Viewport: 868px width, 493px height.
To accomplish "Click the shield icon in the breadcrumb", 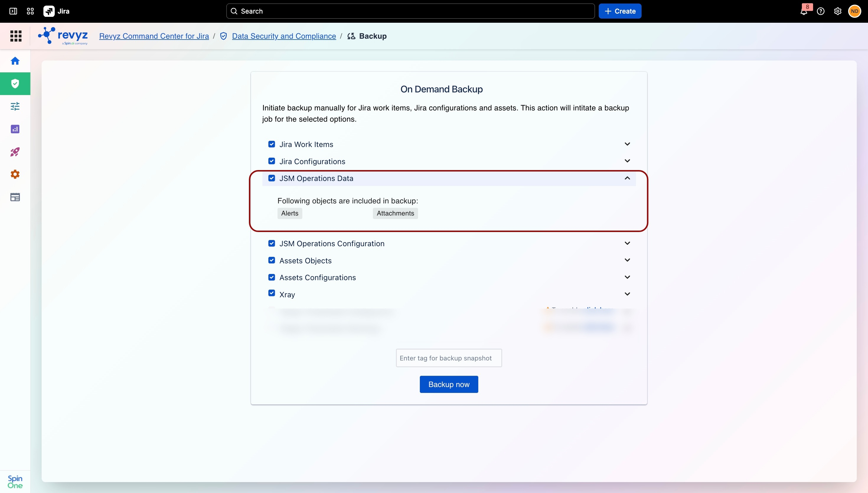I will tap(223, 36).
